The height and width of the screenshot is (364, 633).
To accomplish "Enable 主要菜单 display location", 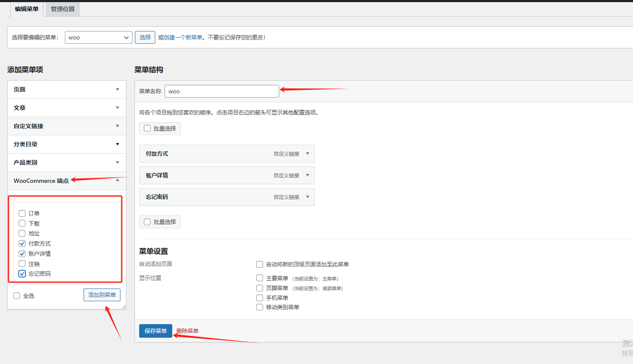I will (259, 278).
